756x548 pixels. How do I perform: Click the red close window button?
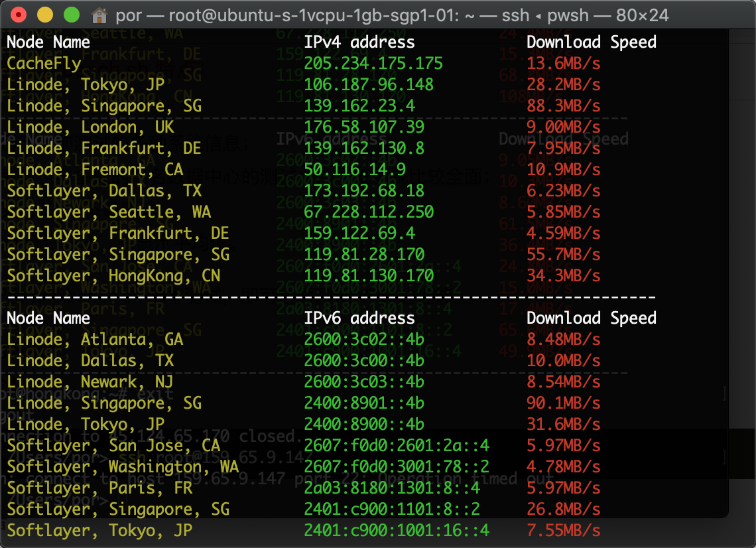click(19, 15)
